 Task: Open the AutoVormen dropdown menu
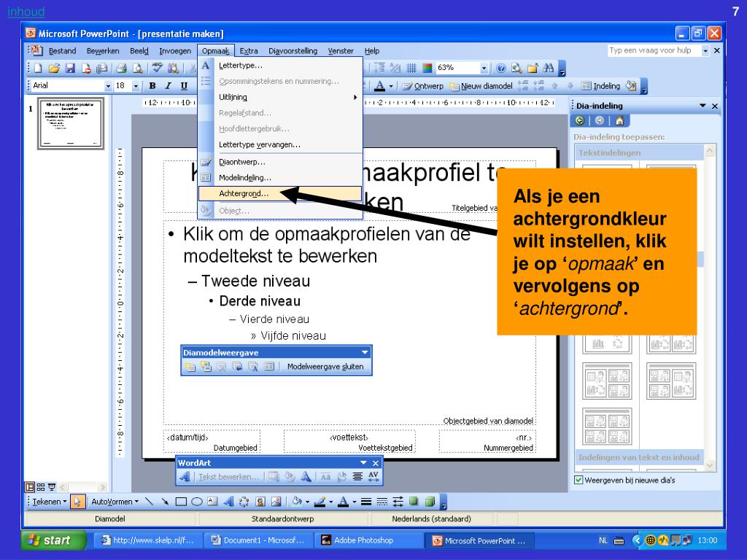point(115,502)
